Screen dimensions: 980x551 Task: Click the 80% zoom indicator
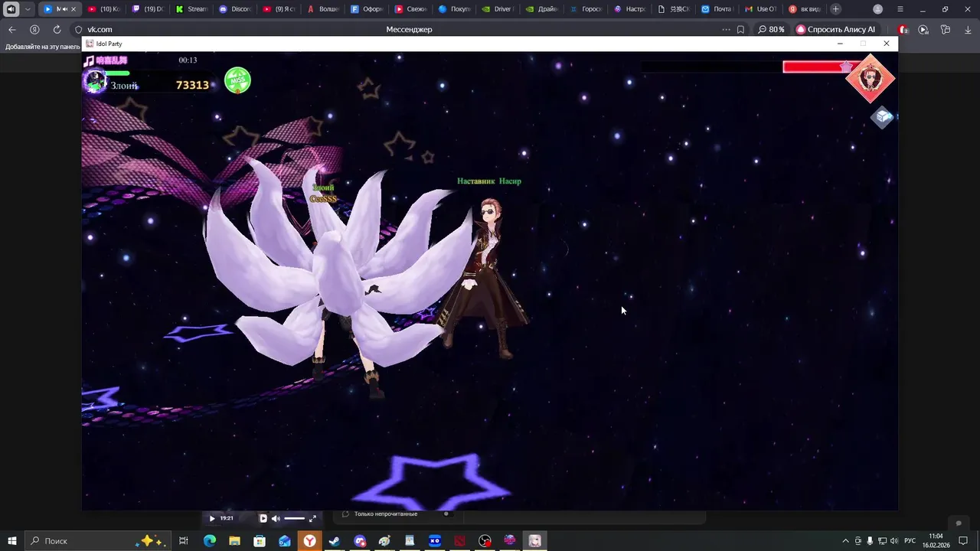[x=771, y=29]
